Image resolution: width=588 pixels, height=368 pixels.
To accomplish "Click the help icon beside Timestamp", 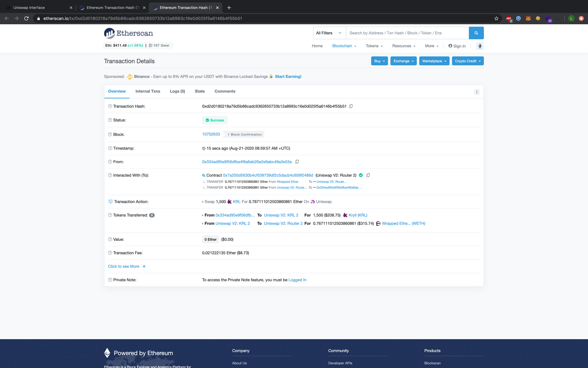I will point(110,148).
